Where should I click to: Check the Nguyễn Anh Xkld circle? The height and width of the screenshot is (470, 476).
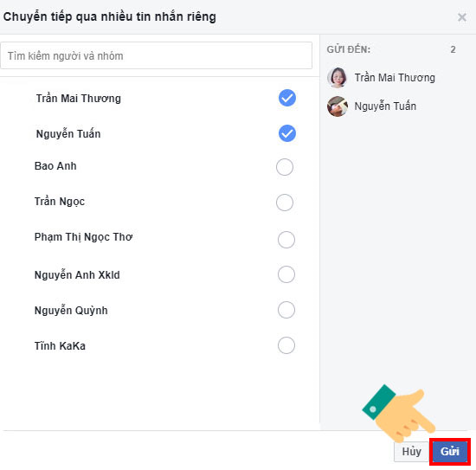pyautogui.click(x=286, y=274)
